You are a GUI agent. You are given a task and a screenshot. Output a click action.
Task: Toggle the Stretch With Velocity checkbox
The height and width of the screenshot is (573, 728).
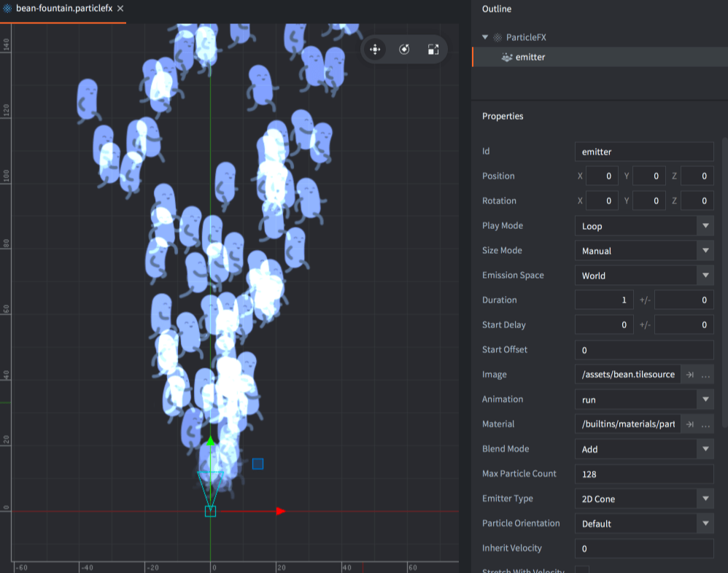click(x=582, y=570)
